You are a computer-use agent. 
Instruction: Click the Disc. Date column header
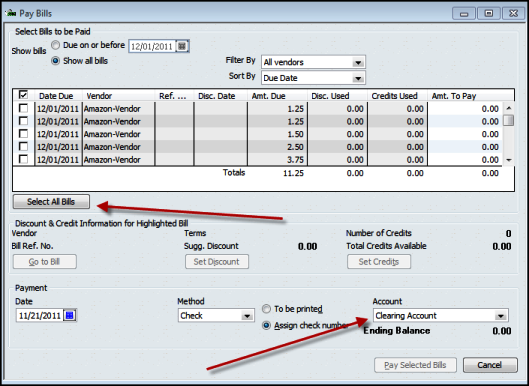tap(221, 96)
